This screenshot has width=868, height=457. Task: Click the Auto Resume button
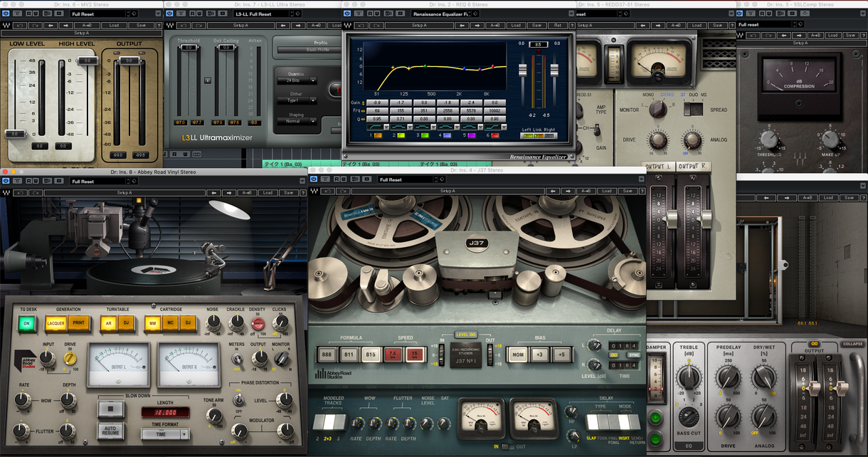click(110, 430)
